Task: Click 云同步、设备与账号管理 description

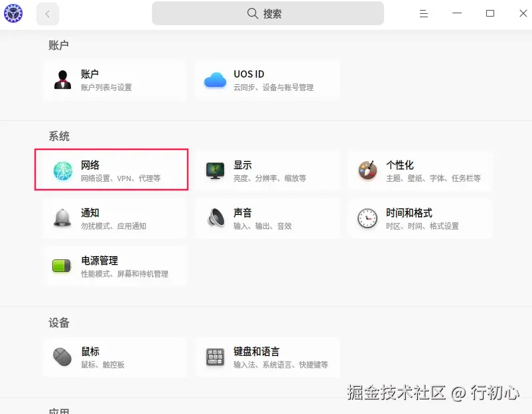Action: 273,88
